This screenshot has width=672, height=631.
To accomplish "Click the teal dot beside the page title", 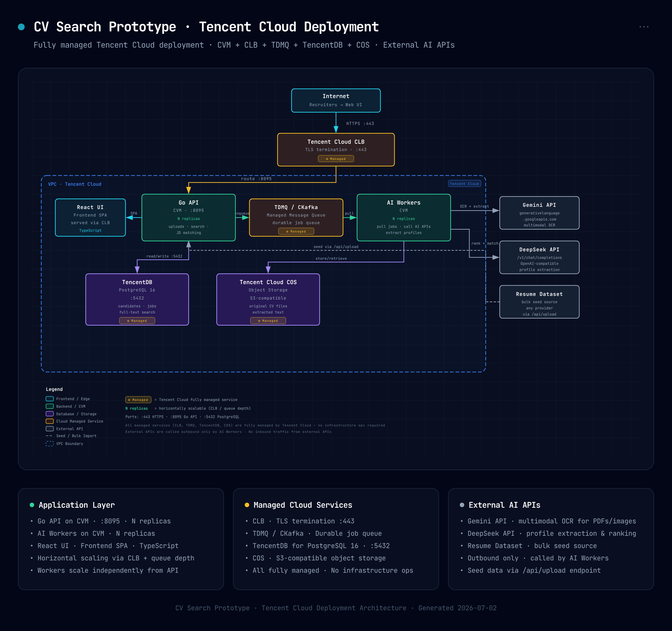I will [x=21, y=27].
